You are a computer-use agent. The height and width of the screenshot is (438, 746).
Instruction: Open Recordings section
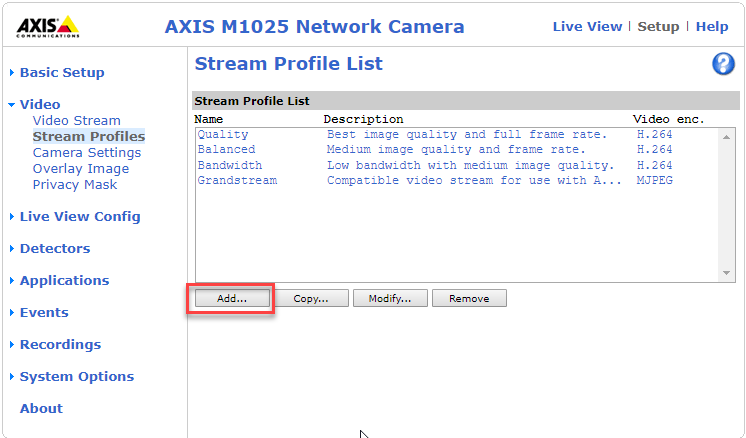tap(60, 344)
